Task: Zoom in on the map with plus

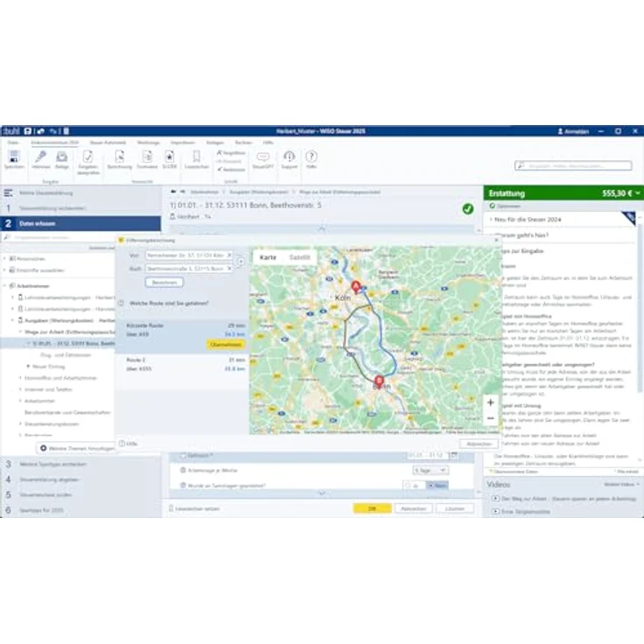Action: pyautogui.click(x=490, y=402)
